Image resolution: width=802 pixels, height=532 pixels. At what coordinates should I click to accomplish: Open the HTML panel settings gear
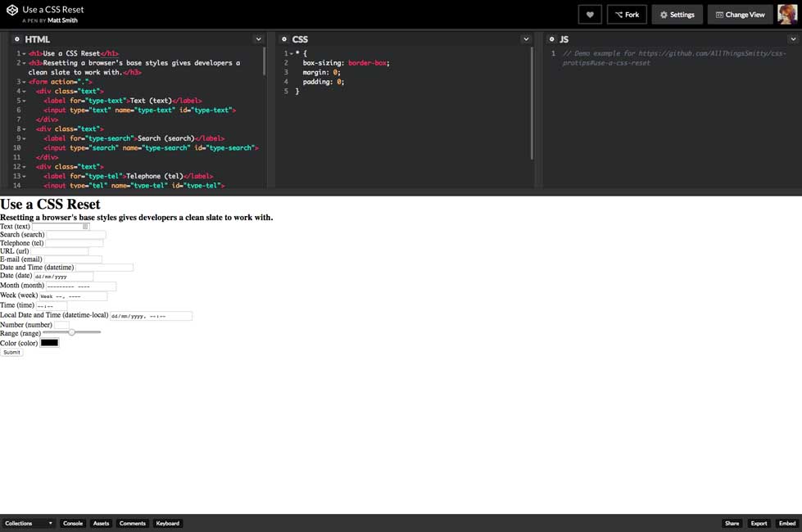point(17,39)
